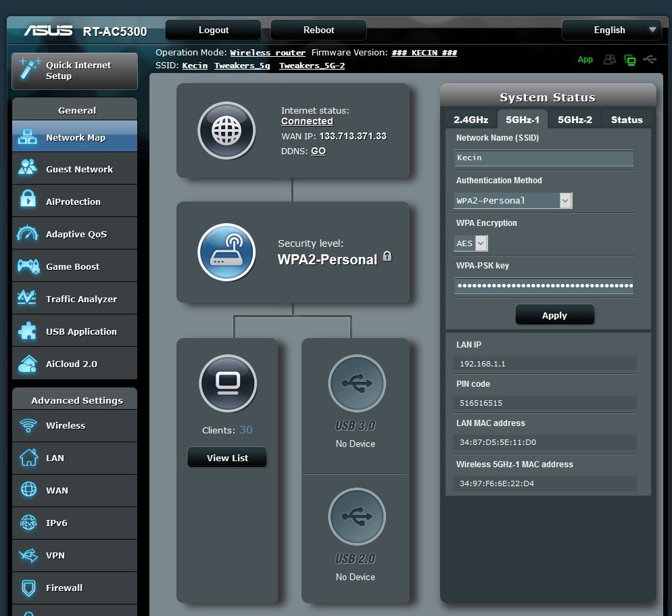Click the green LAN clients header icon
Screen dimensions: 672x616
click(x=629, y=60)
